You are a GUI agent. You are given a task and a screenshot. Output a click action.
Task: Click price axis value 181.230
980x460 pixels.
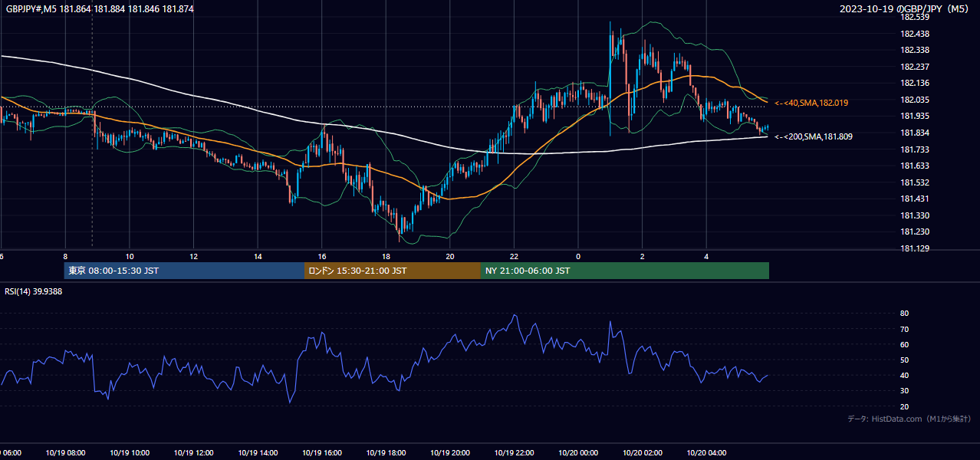[914, 232]
